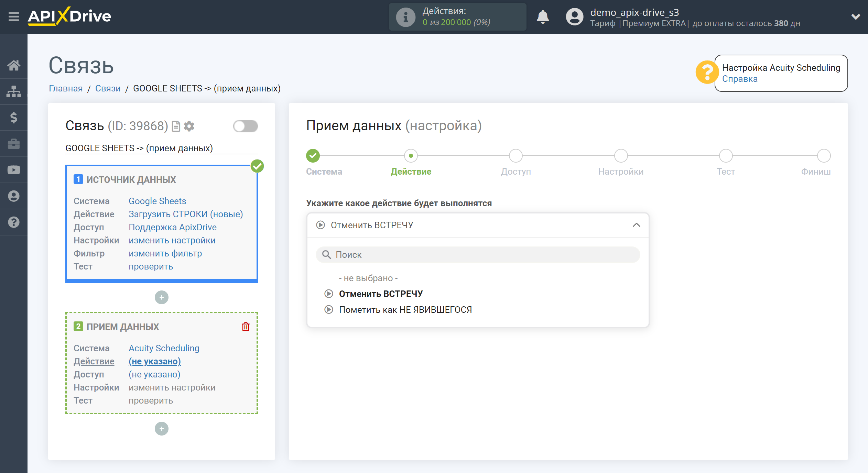Open the profile sidebar icon
This screenshot has height=473, width=868.
click(x=14, y=196)
